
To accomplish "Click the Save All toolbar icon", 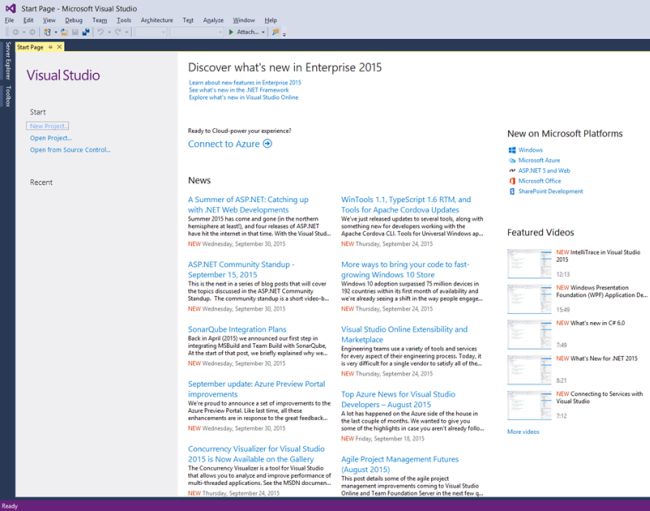I will pyautogui.click(x=86, y=32).
